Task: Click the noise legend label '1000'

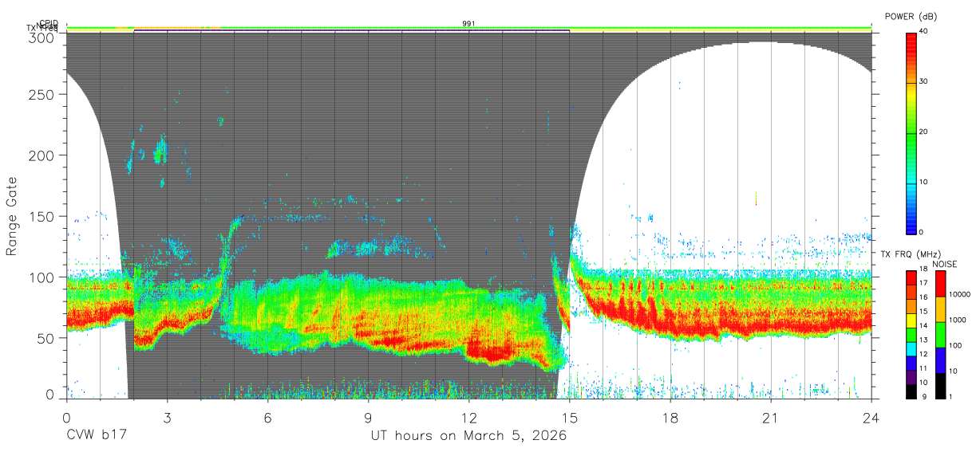Action: [x=957, y=320]
